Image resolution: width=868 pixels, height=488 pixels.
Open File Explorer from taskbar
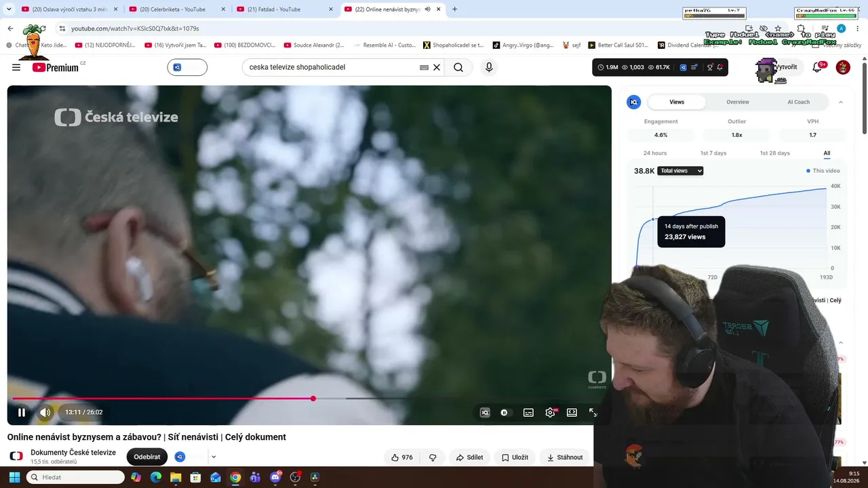(x=176, y=477)
